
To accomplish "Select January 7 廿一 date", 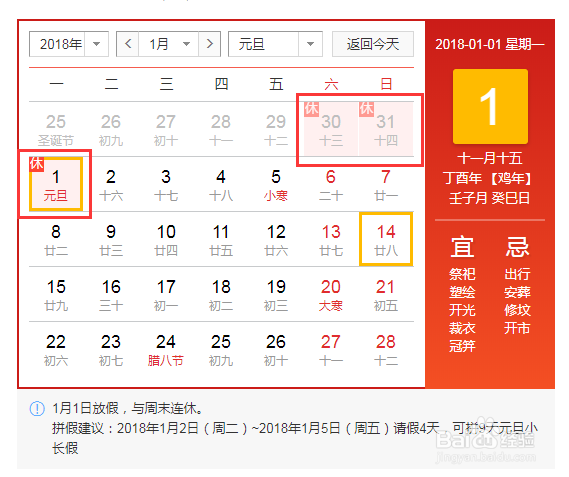I will click(386, 184).
